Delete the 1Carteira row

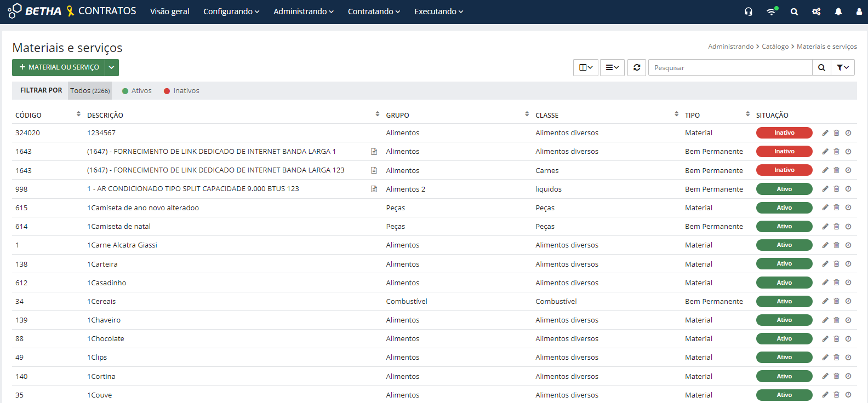pos(837,264)
